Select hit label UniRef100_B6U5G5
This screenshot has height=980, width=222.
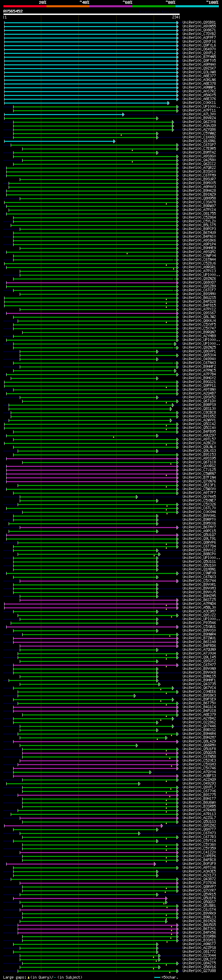tap(199, 925)
